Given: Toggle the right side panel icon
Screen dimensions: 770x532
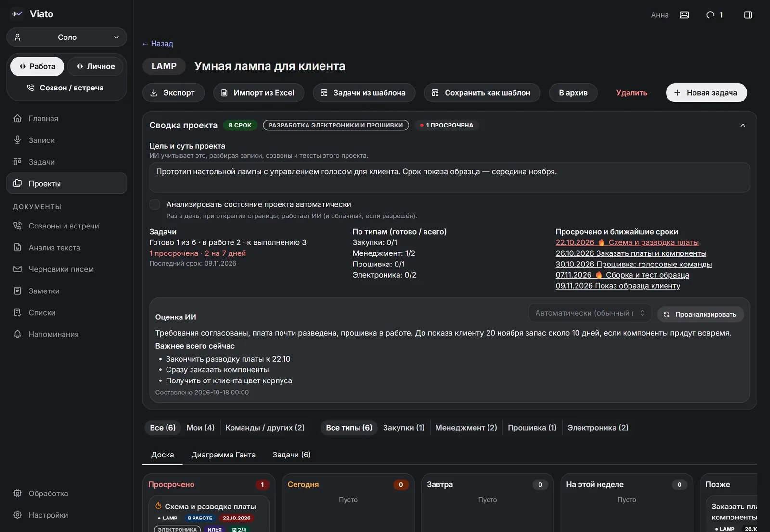Looking at the screenshot, I should pos(748,15).
